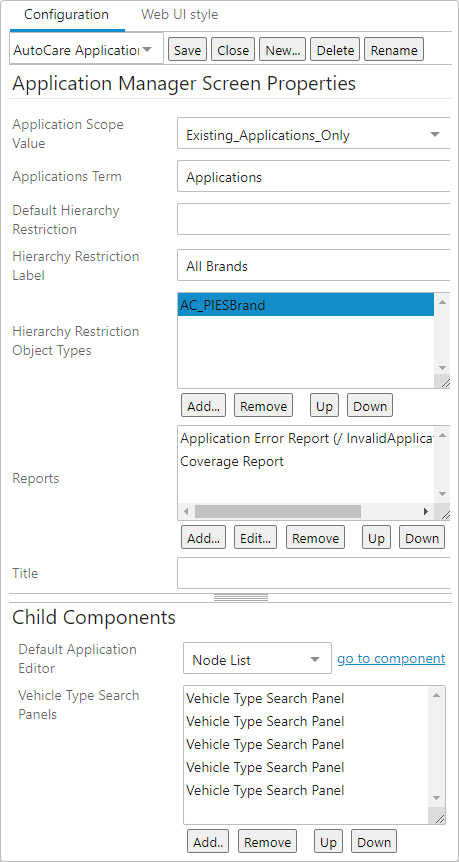459x862 pixels.
Task: Move Vehicle Type Search Panel down
Action: [374, 842]
